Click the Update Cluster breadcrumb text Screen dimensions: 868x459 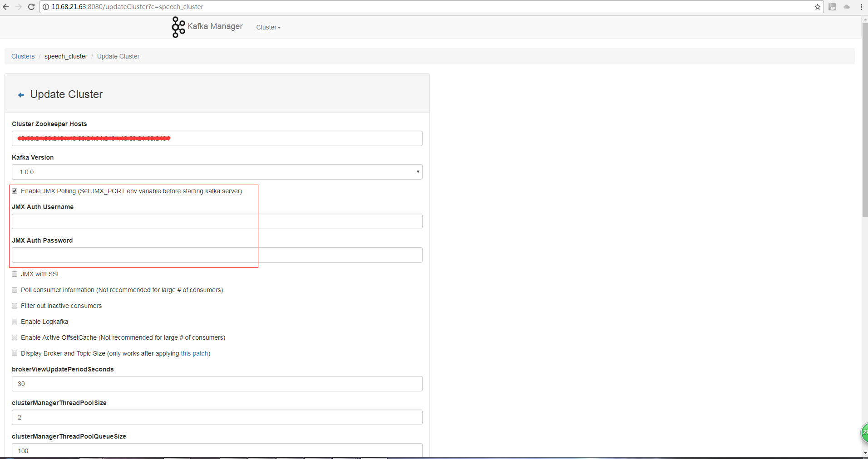[118, 56]
